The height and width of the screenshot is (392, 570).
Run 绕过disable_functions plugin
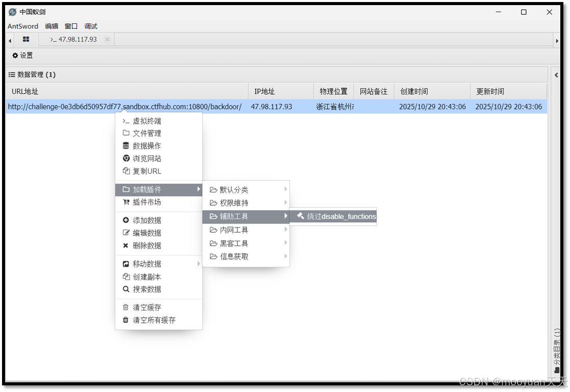pyautogui.click(x=333, y=216)
